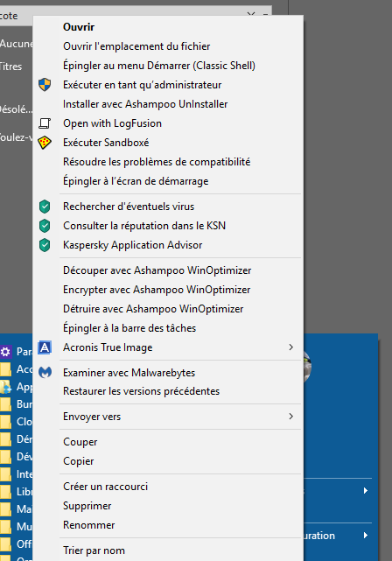Expand the Acronis True Image submenu arrow

coord(291,347)
